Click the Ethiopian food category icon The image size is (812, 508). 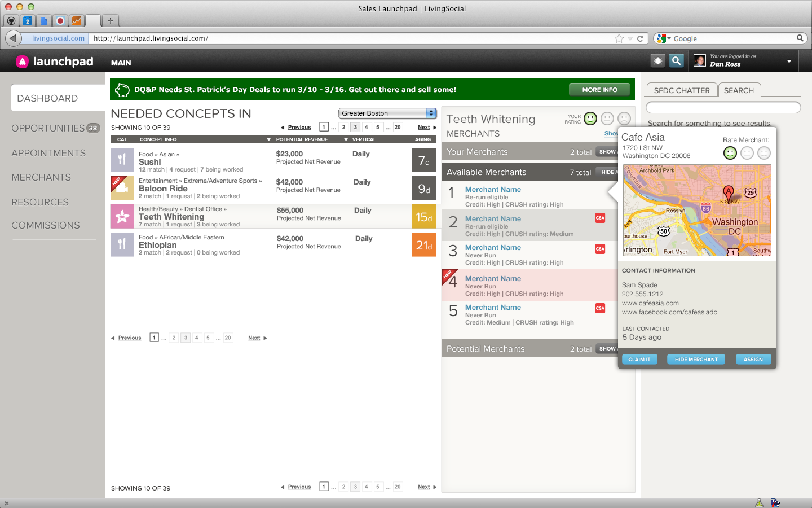[122, 244]
